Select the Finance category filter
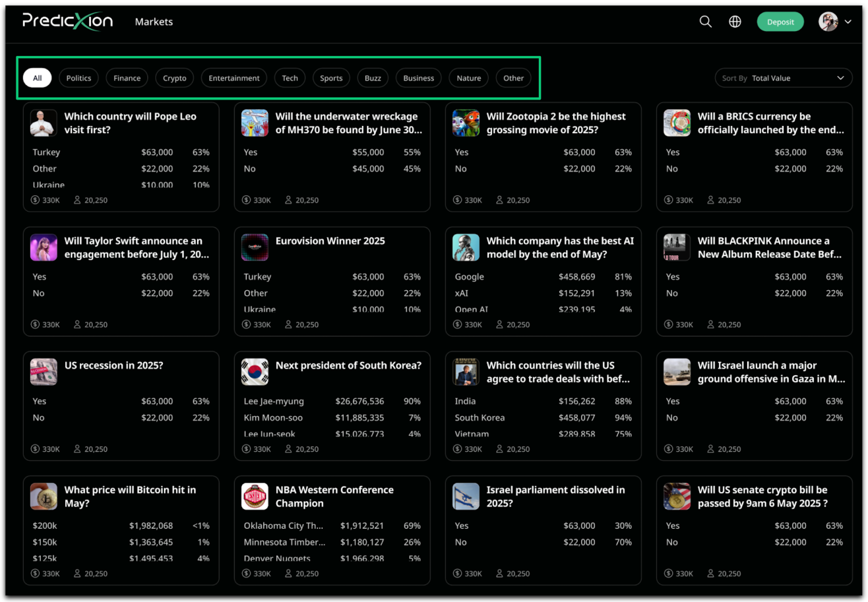 [x=127, y=78]
